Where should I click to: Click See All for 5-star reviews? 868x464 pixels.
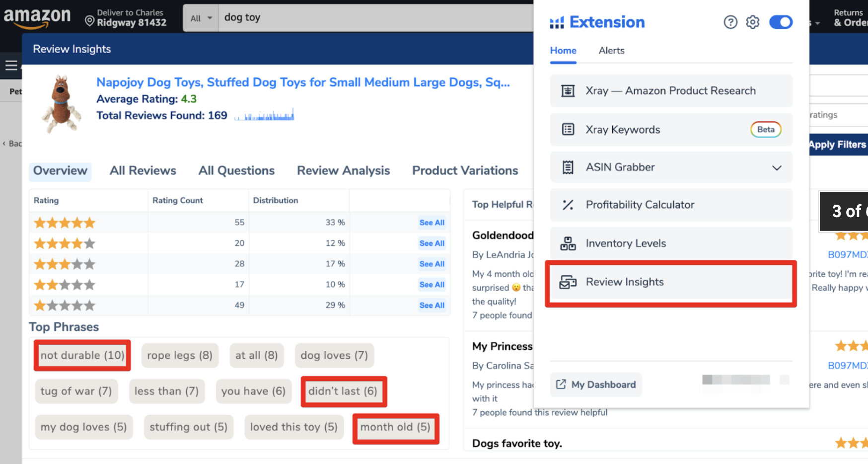click(432, 223)
